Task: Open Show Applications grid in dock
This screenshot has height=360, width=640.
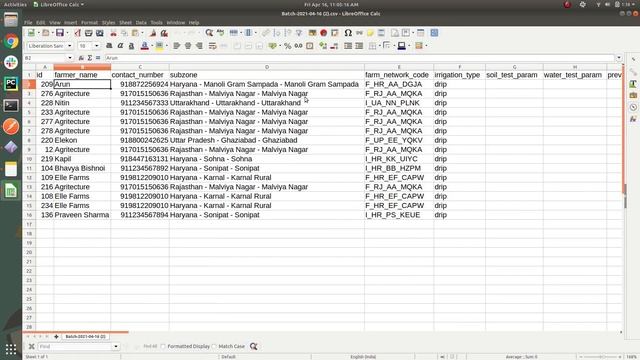Action: pos(11,349)
